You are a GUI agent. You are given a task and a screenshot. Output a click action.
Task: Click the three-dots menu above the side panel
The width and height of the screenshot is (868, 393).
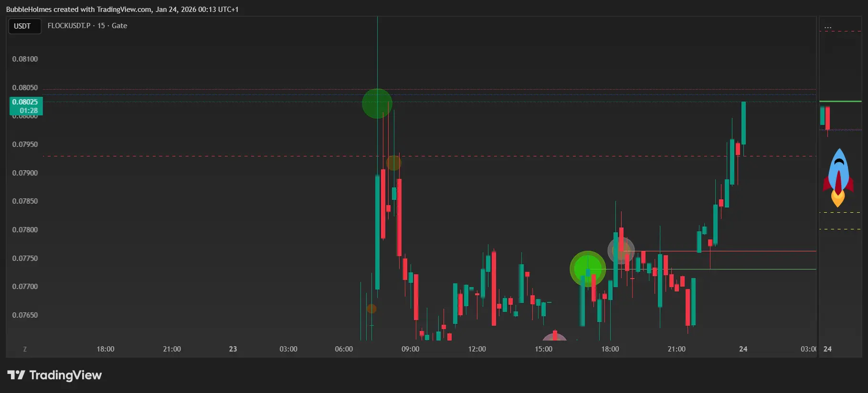[x=828, y=28]
